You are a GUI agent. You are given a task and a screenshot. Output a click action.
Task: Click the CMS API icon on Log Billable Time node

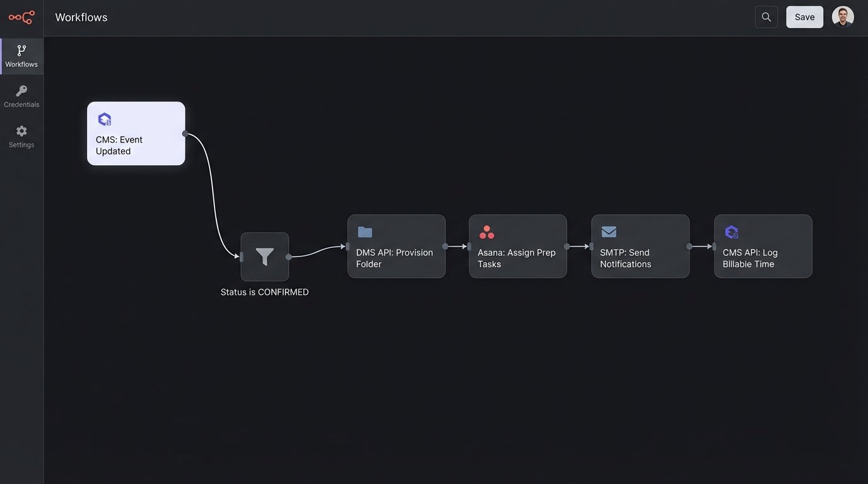click(731, 232)
